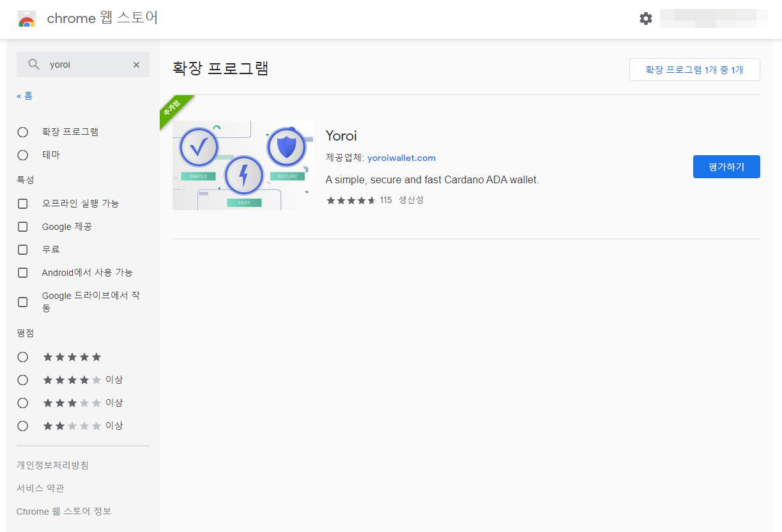Select two stars 이상 rating filter
The width and height of the screenshot is (782, 532).
pos(23,426)
